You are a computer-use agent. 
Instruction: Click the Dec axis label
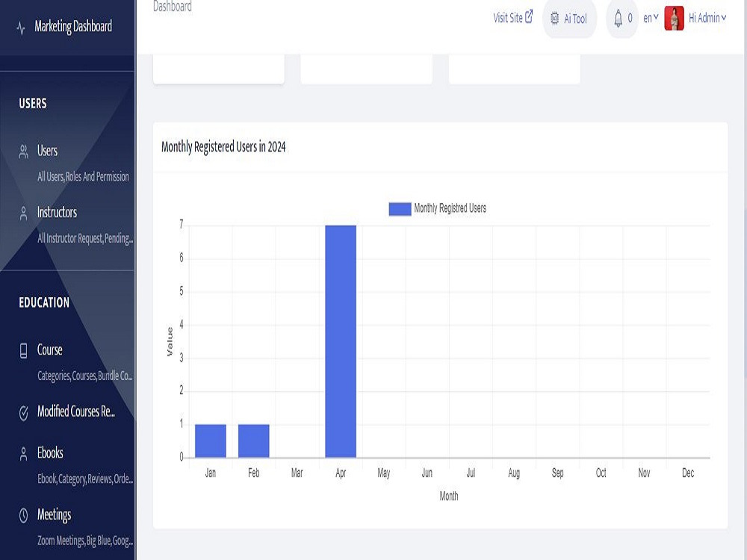[x=688, y=473]
